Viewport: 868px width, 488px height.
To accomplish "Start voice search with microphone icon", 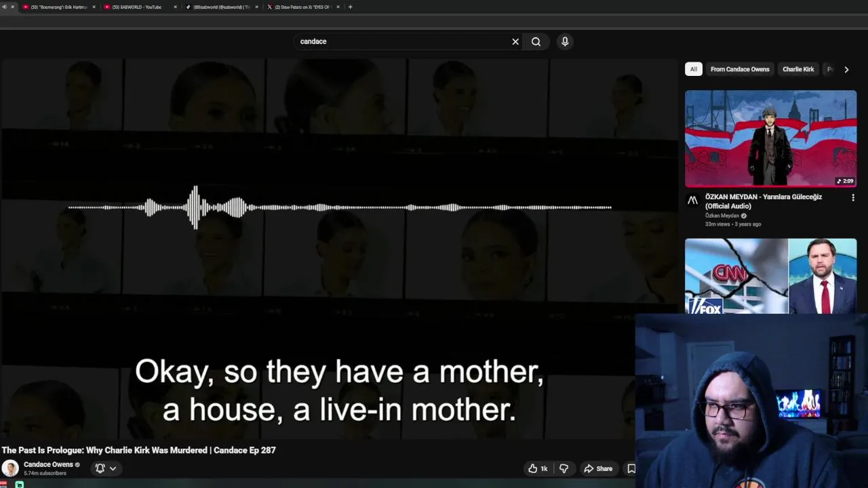I will point(565,41).
